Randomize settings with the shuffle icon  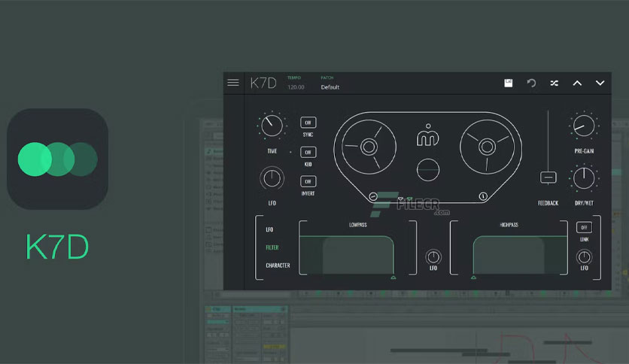555,83
